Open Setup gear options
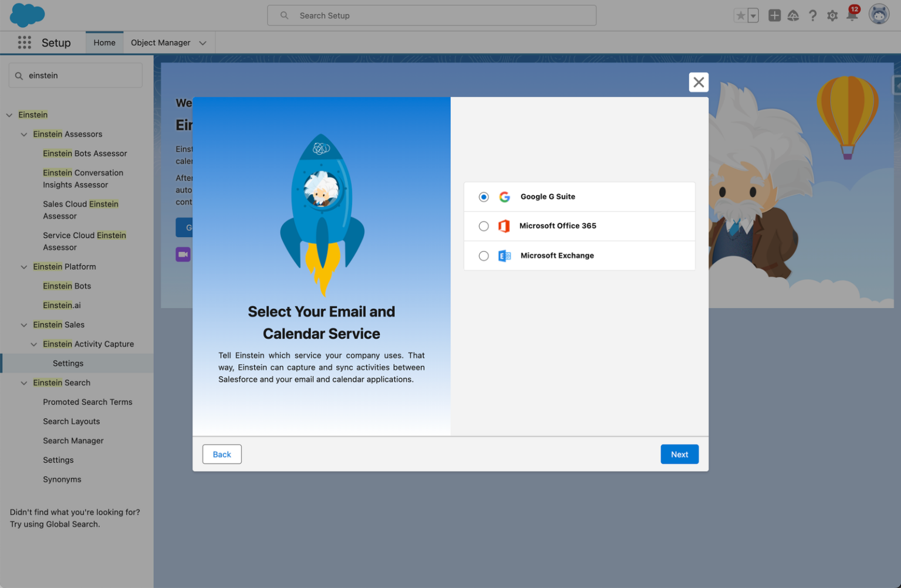901x588 pixels. [832, 15]
